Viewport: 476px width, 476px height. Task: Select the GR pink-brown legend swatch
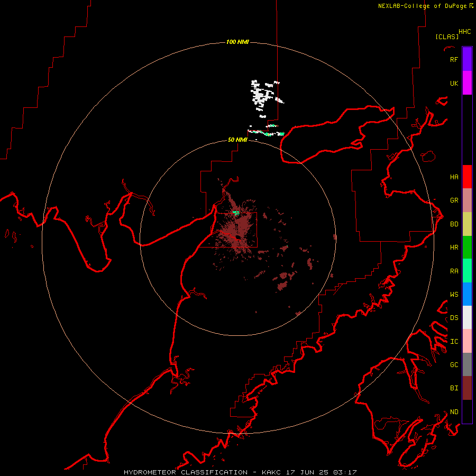[x=467, y=200]
